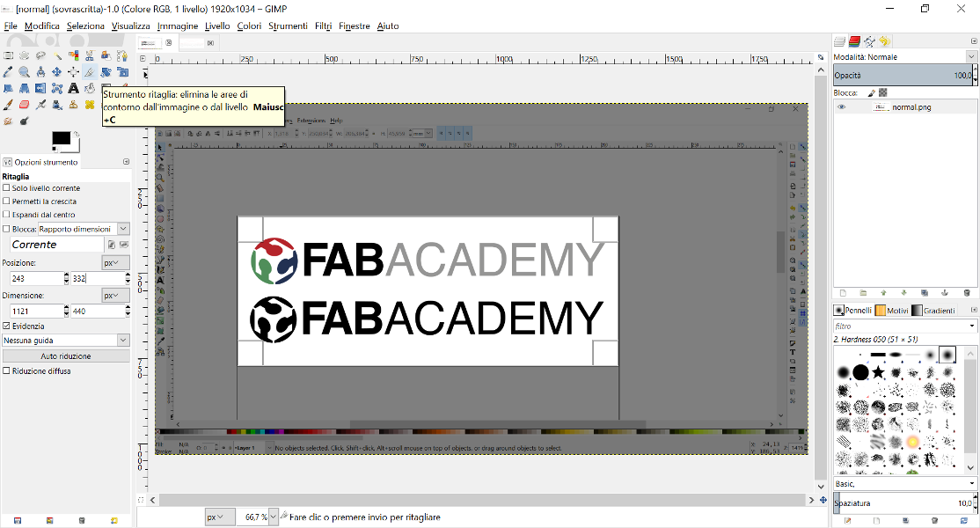Viewport: 980px width, 528px height.
Task: Enable Espandi dal centro checkbox
Action: click(6, 215)
